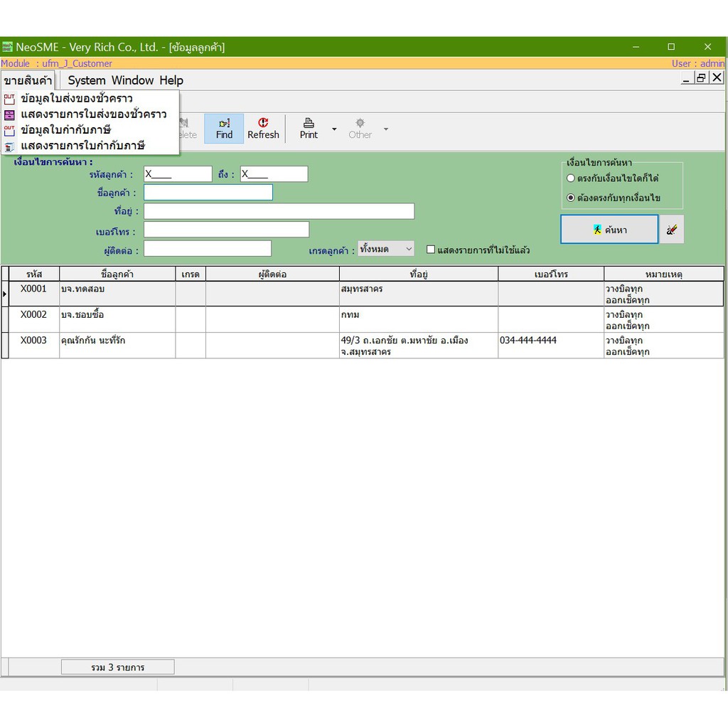Screen dimensions: 728x728
Task: Click the รวม 3 รายการ status box
Action: click(x=117, y=667)
